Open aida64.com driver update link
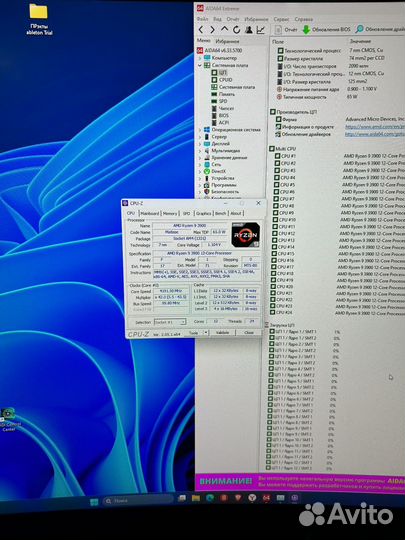Viewport: 405px width, 540px height. coord(375,134)
